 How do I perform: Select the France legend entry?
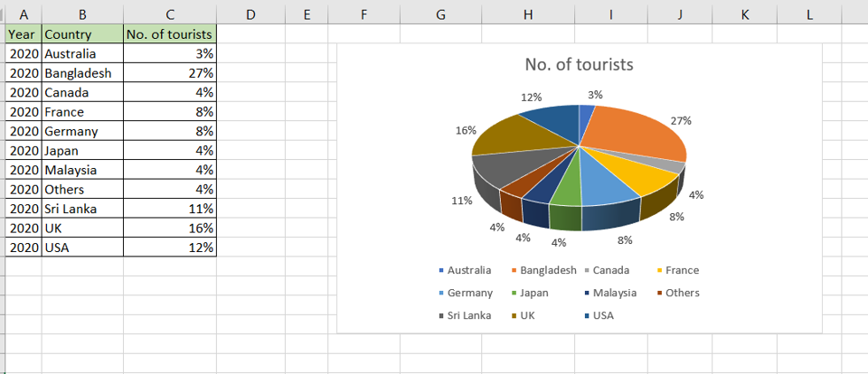(x=677, y=270)
